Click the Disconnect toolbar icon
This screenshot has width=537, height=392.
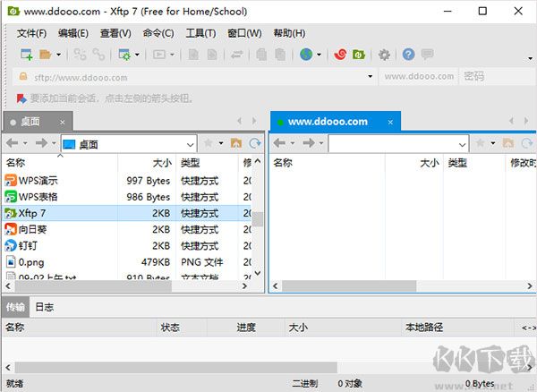(x=98, y=55)
